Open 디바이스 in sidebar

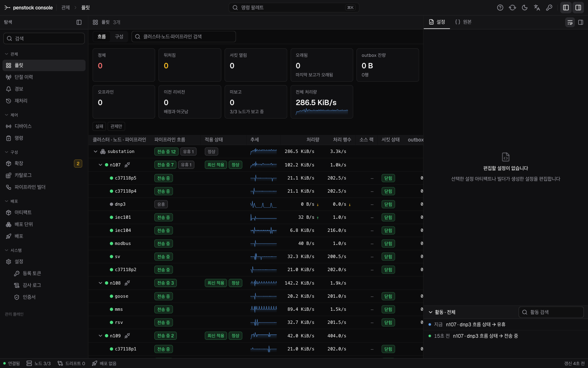tap(44, 126)
